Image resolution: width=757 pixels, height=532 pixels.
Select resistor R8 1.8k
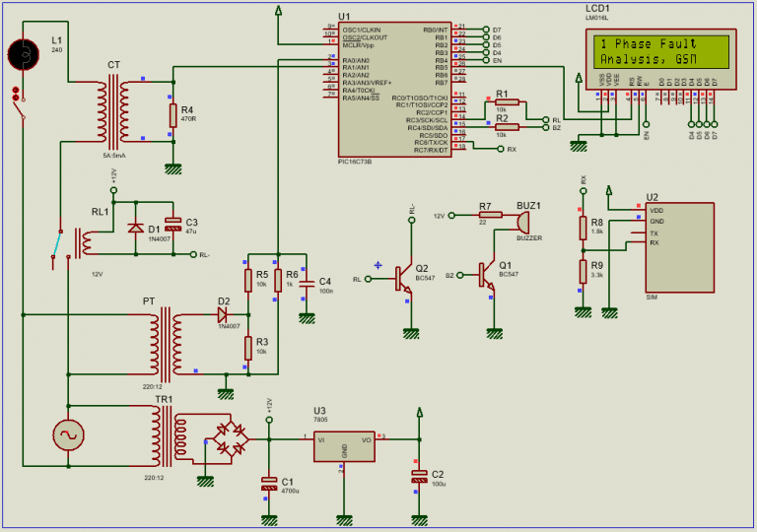(x=584, y=228)
